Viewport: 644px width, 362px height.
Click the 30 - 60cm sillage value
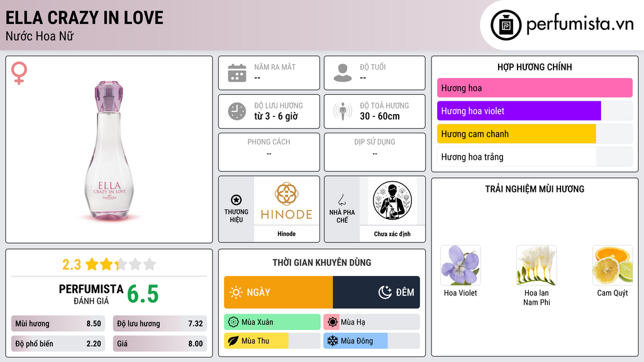click(380, 116)
